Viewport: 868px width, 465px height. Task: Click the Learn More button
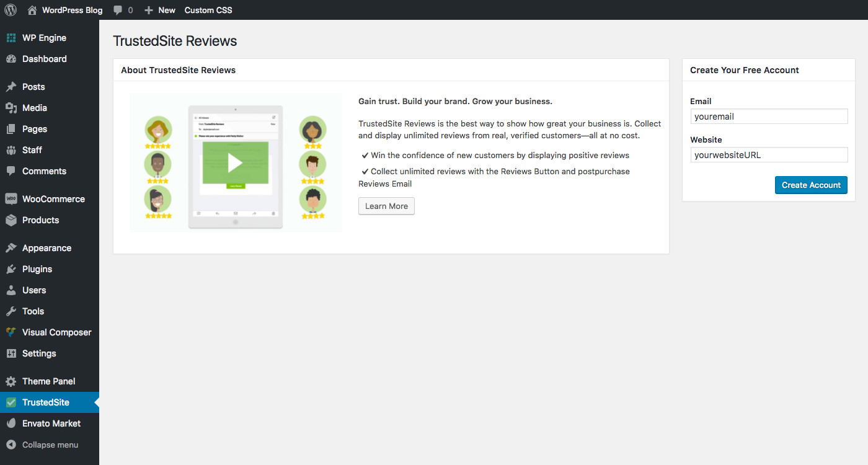pyautogui.click(x=386, y=206)
